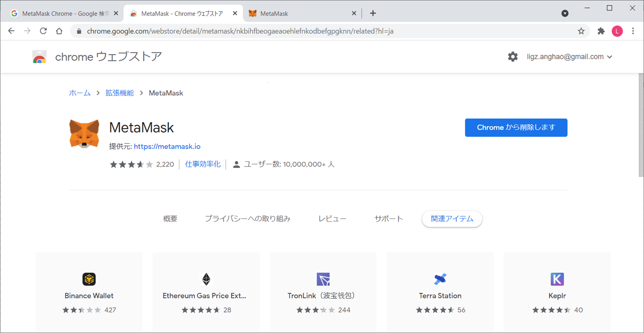
Task: Open the Chrome three-dot menu
Action: click(633, 31)
